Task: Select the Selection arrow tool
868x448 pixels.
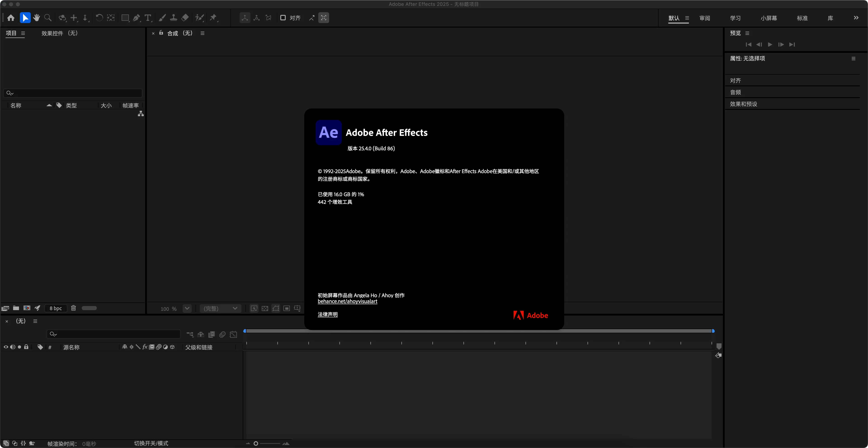Action: tap(25, 18)
